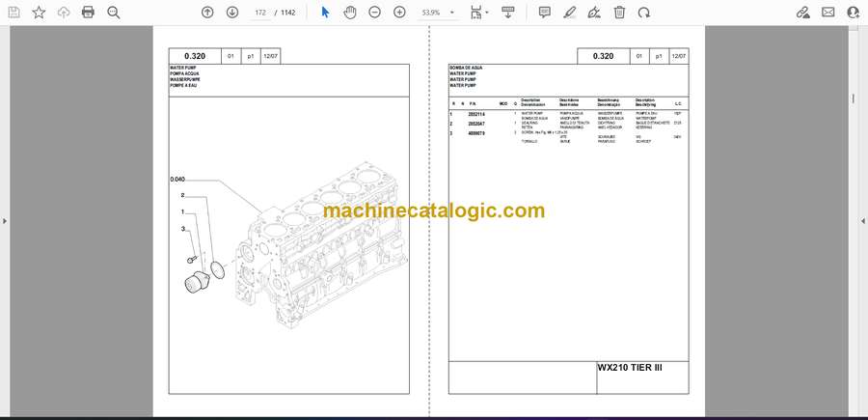Click the POMPE A EAU title line
This screenshot has height=420, width=868.
click(x=183, y=85)
